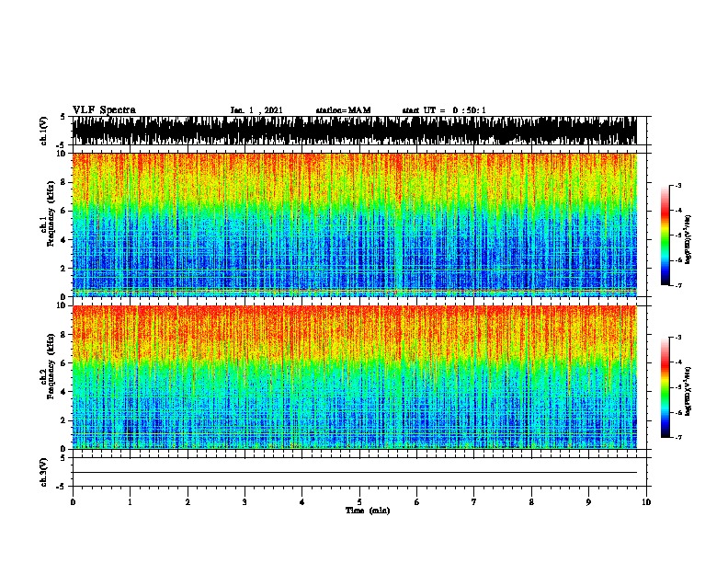The height and width of the screenshot is (563, 728).
Task: Click the "5" tick on ch.1(V) axis
Action: [63, 117]
